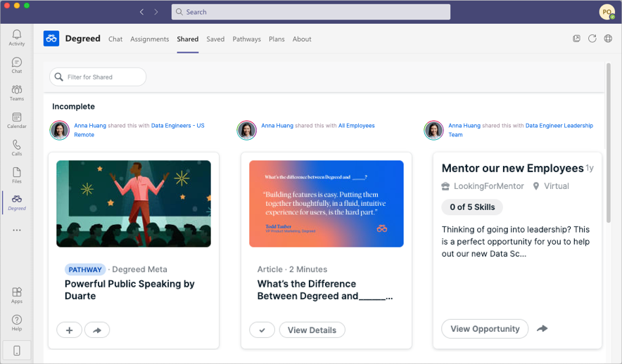Mark the Degreed article as complete
622x364 pixels.
point(262,330)
